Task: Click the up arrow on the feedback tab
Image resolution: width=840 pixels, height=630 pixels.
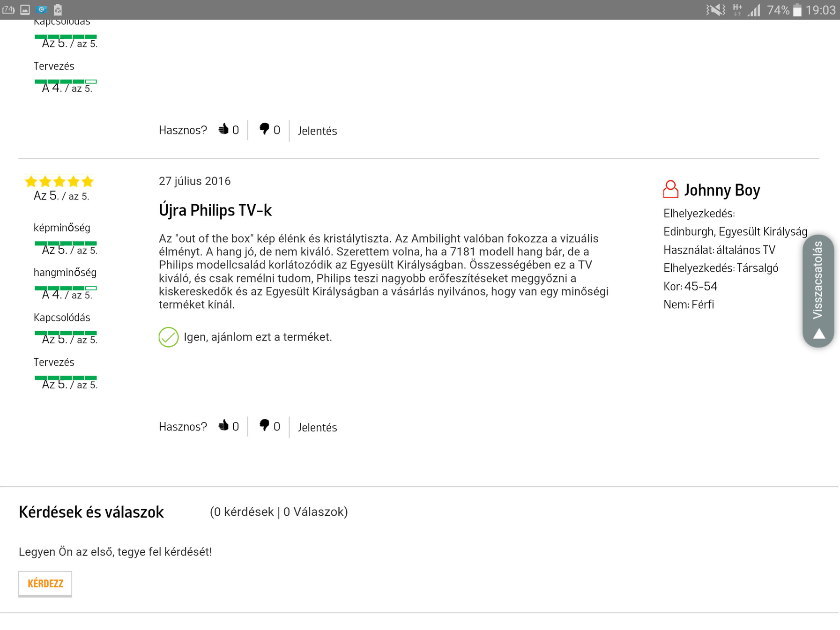Action: (x=819, y=334)
